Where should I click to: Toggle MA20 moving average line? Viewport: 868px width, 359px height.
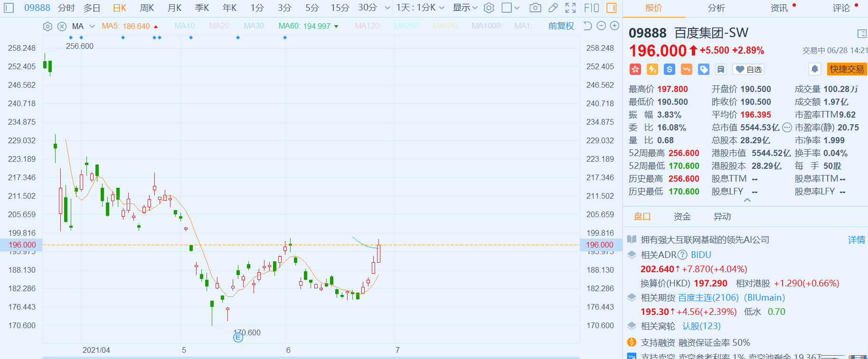[x=220, y=26]
